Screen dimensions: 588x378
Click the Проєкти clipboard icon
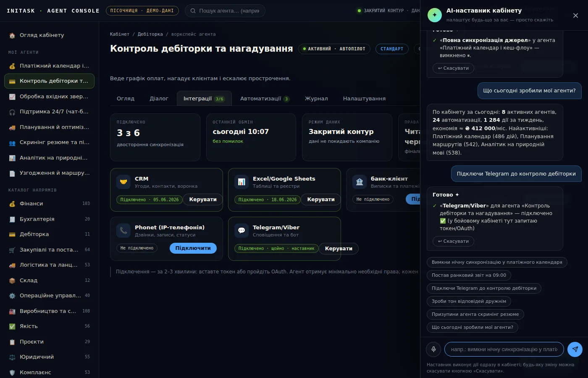[12, 342]
